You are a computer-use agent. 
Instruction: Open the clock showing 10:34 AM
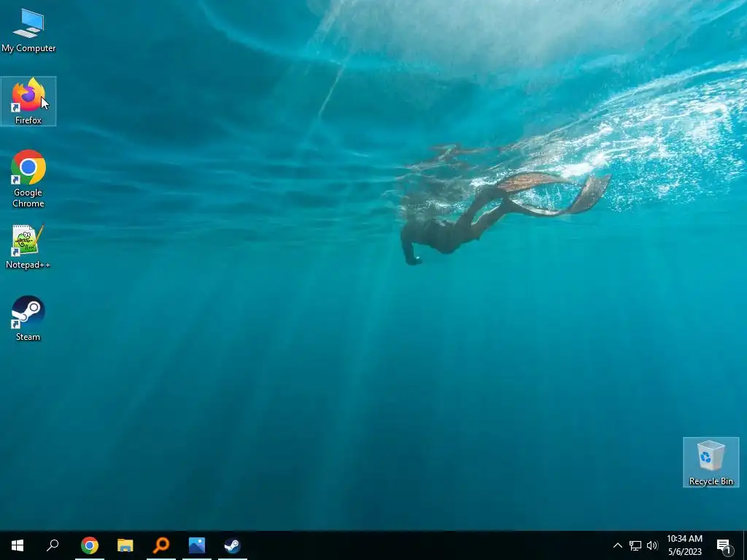coord(684,545)
